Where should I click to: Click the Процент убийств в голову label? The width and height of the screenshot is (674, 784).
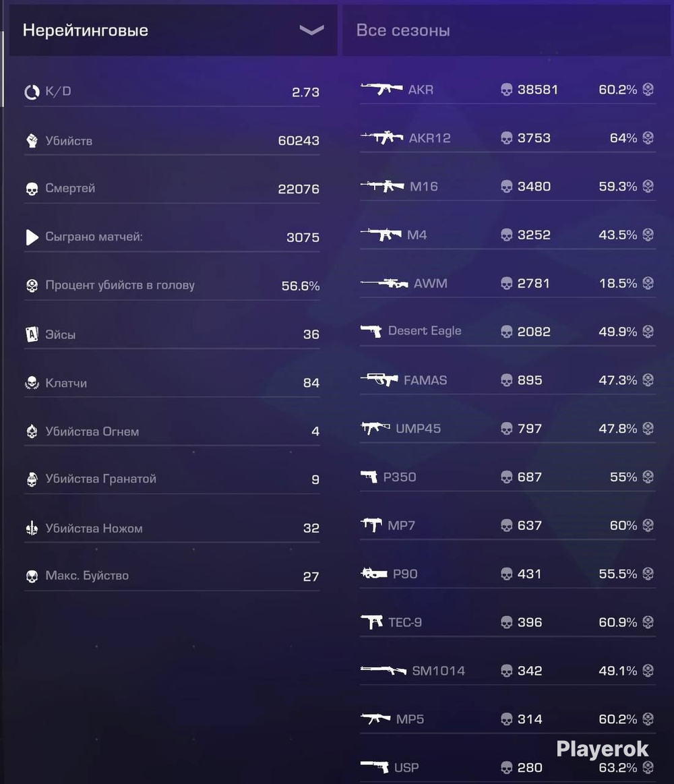click(x=120, y=285)
